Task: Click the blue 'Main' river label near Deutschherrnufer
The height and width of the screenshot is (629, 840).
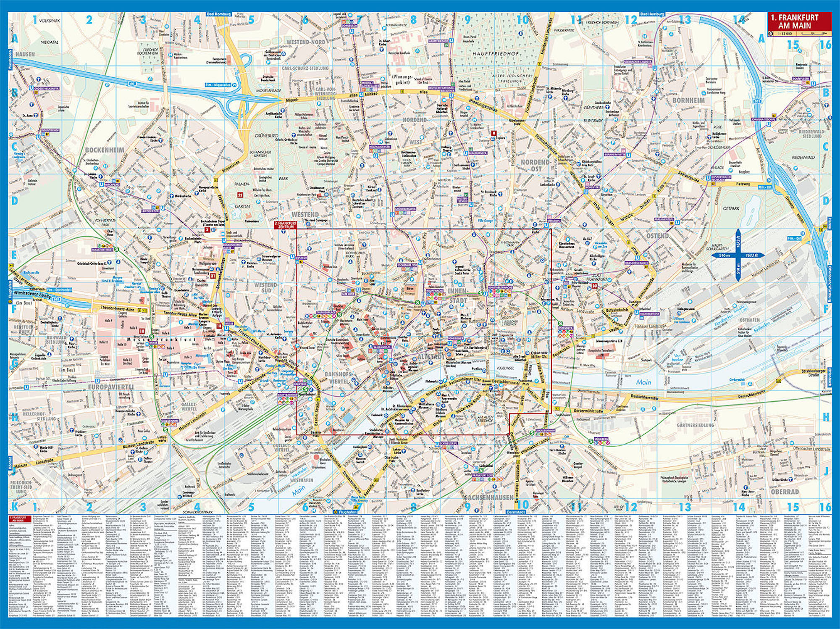Action: (x=643, y=382)
